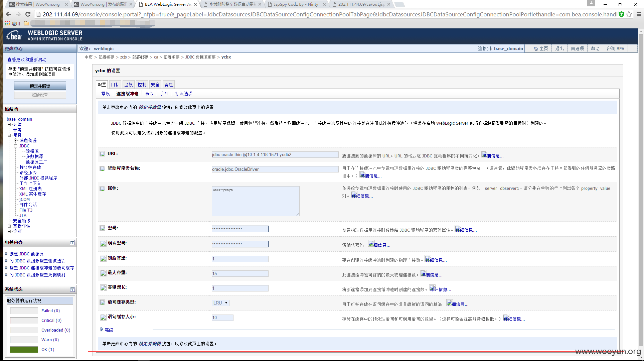The image size is (644, 361).
Task: Click the BEA logo in header
Action: pyautogui.click(x=14, y=35)
